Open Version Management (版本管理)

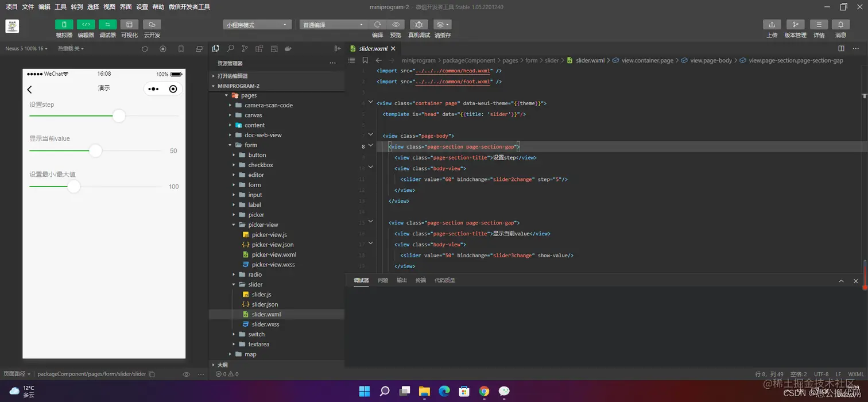795,25
